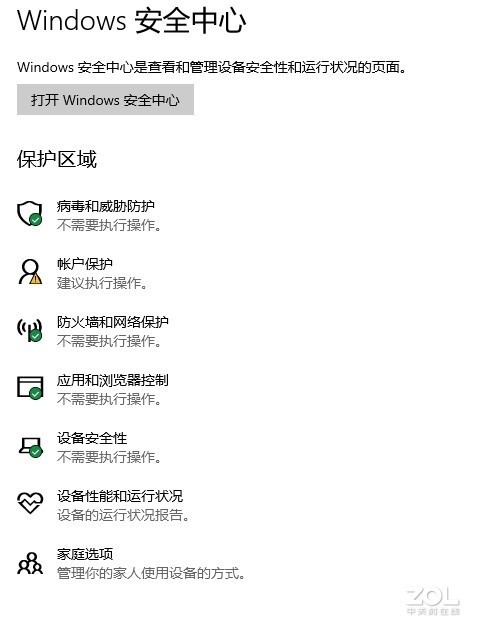
Task: Click the 保护区域 heading
Action: point(57,159)
